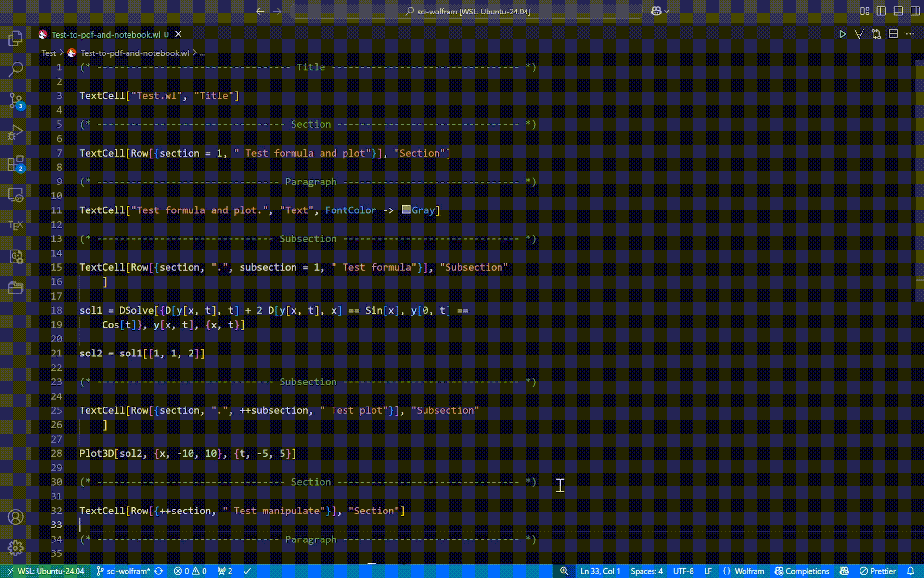Open the Problems panel from errors and warnings
Image resolution: width=924 pixels, height=578 pixels.
pyautogui.click(x=190, y=571)
